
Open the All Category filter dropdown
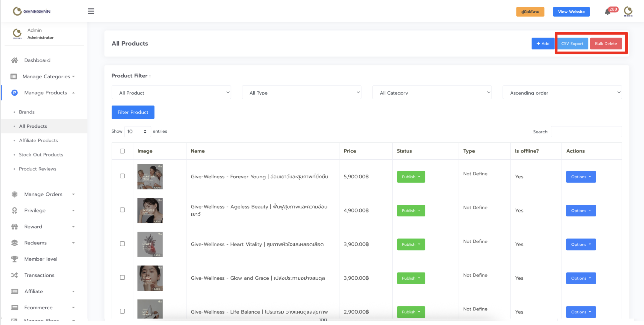pos(432,93)
